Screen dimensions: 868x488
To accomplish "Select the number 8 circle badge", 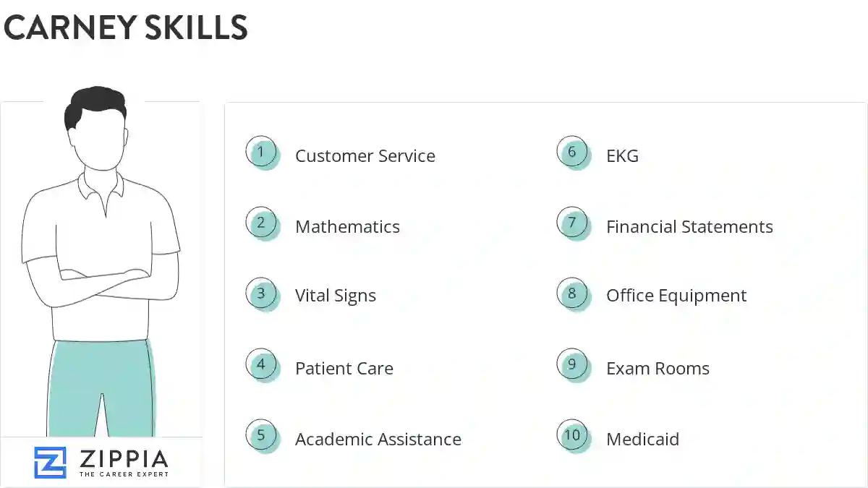I will (x=572, y=294).
